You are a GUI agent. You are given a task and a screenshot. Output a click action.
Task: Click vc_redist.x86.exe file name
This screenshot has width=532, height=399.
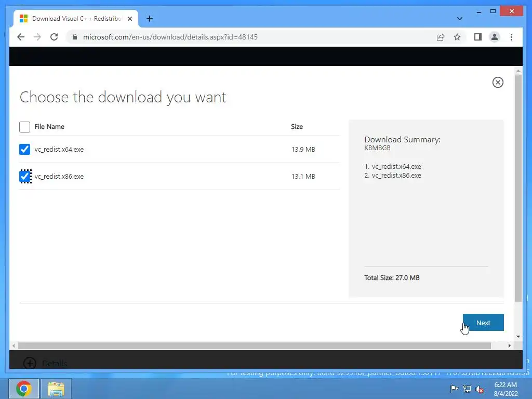point(59,177)
